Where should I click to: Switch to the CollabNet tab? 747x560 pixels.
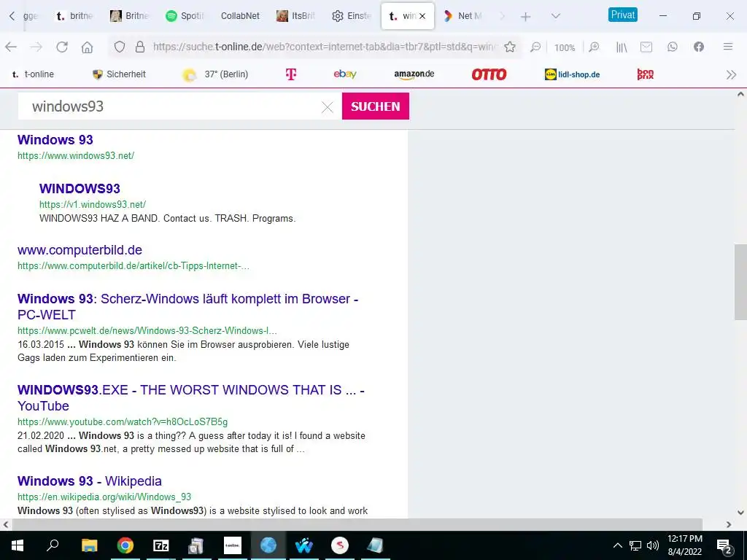240,16
